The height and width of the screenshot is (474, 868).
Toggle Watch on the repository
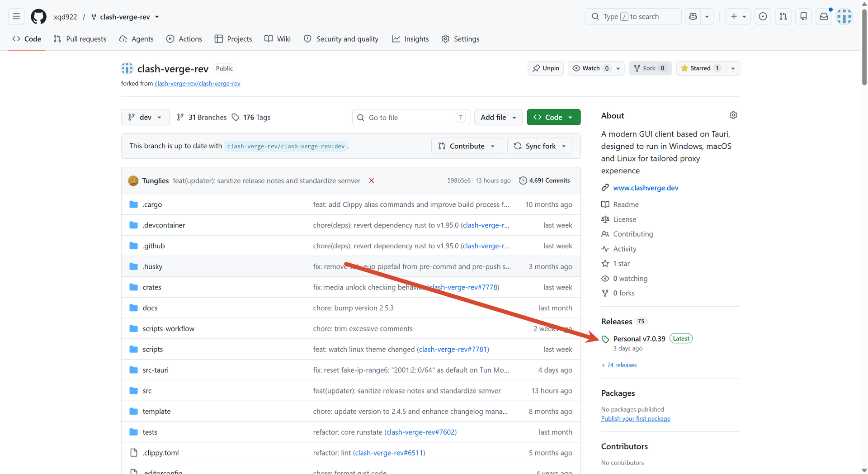coord(591,68)
